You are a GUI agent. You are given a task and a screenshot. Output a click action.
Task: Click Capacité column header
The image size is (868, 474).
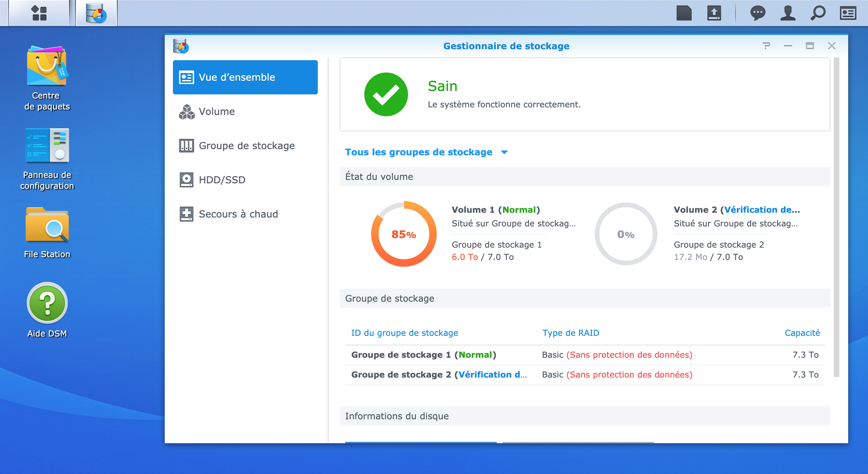[x=802, y=333]
